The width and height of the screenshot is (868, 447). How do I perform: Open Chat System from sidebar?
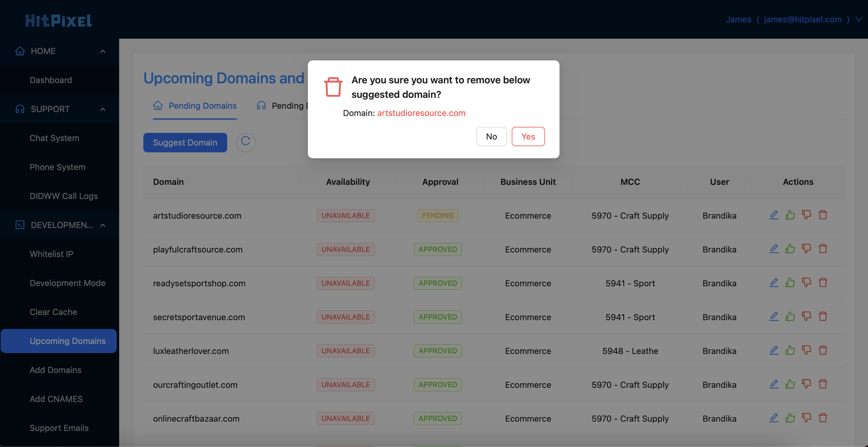tap(55, 138)
